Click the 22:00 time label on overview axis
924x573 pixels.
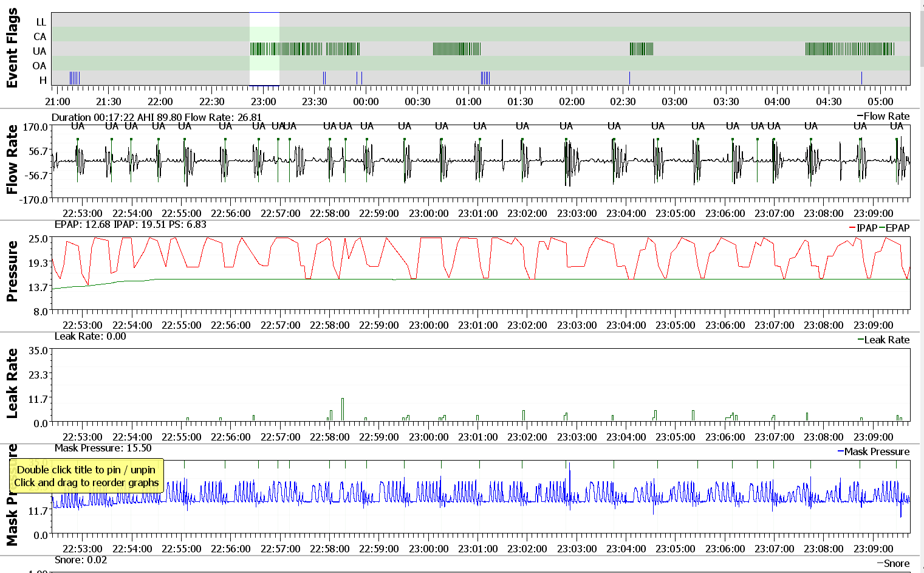[x=160, y=101]
